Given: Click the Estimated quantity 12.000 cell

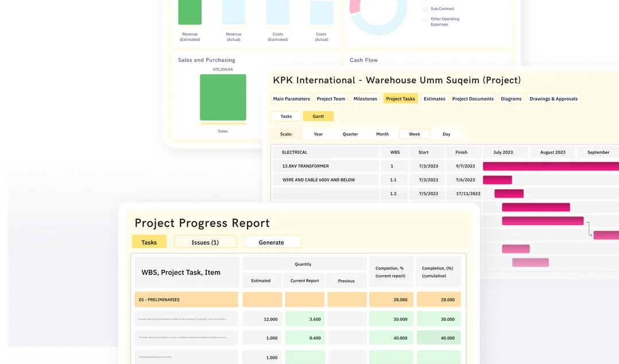Looking at the screenshot, I should (x=262, y=319).
